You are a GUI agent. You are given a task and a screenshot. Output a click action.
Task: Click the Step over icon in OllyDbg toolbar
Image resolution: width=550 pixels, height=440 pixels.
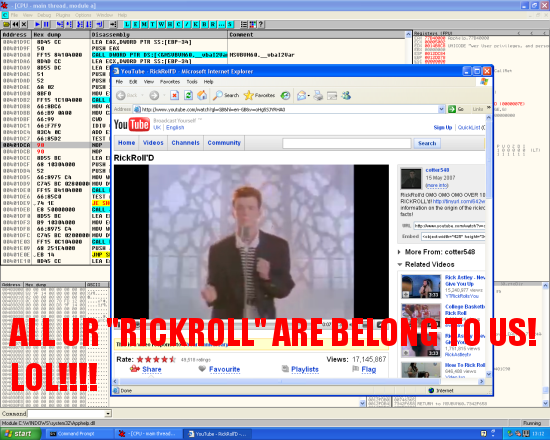tap(69, 24)
